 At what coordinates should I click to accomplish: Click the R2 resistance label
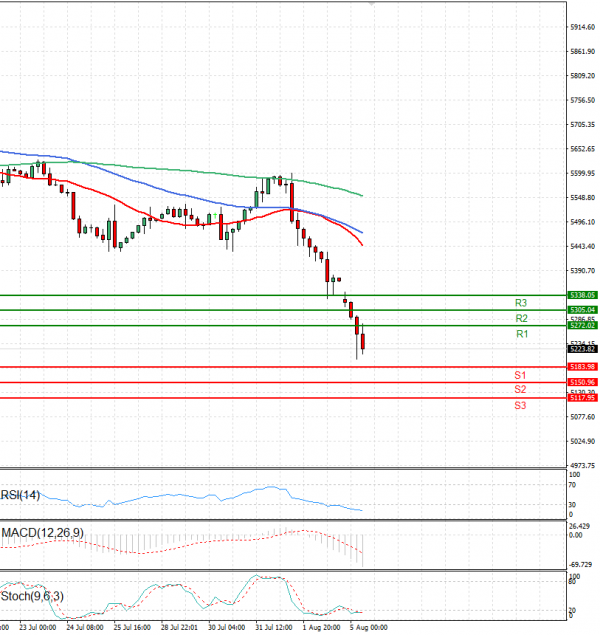(x=521, y=319)
